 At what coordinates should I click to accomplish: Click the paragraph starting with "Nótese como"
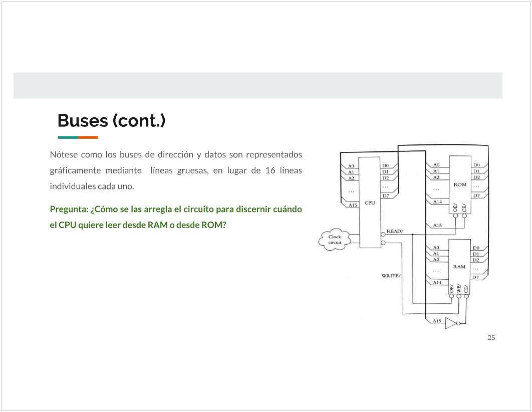coord(175,170)
